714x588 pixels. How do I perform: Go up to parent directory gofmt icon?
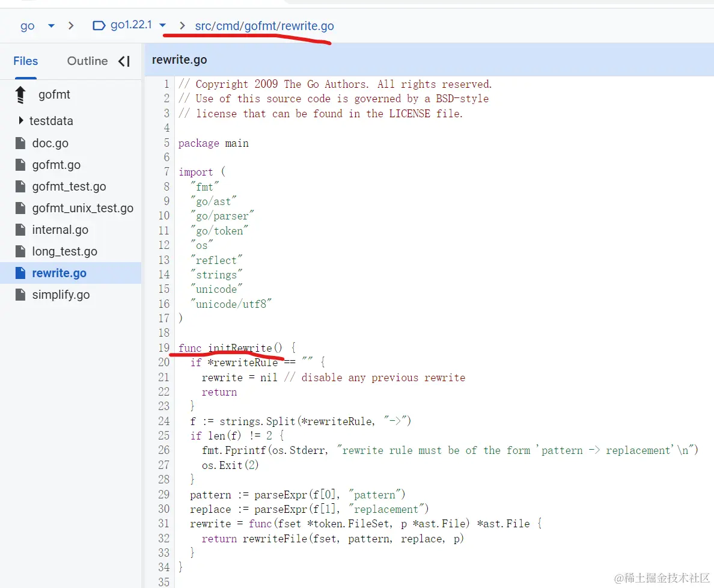(x=20, y=95)
